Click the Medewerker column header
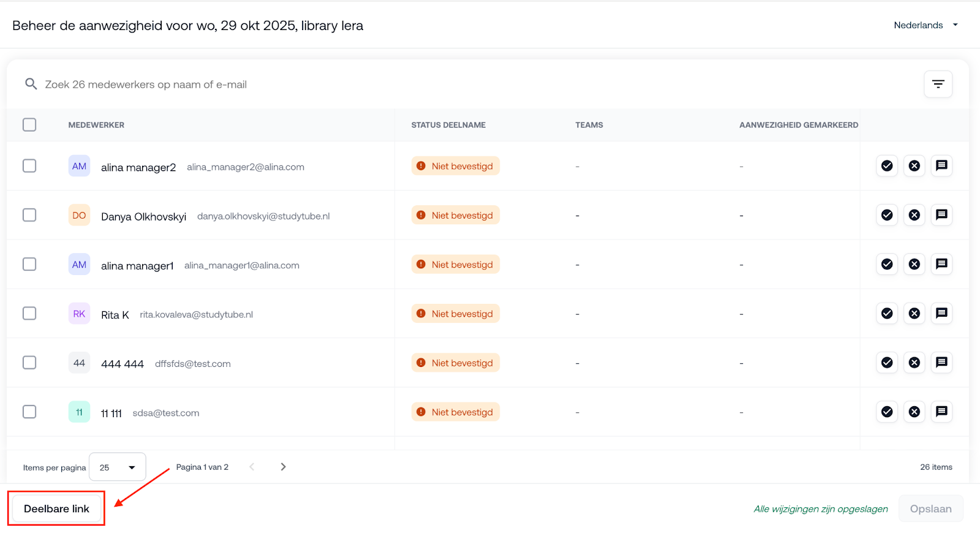Screen dimensions: 980x533 pos(96,125)
